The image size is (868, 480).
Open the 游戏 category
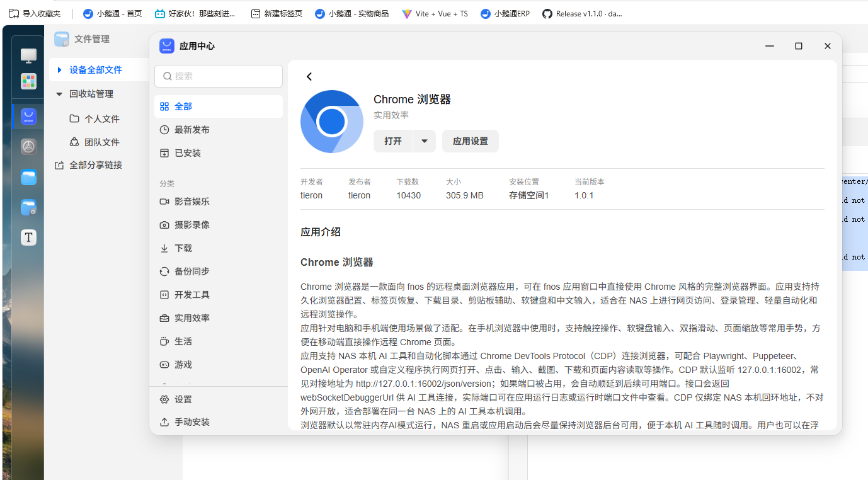point(219,365)
